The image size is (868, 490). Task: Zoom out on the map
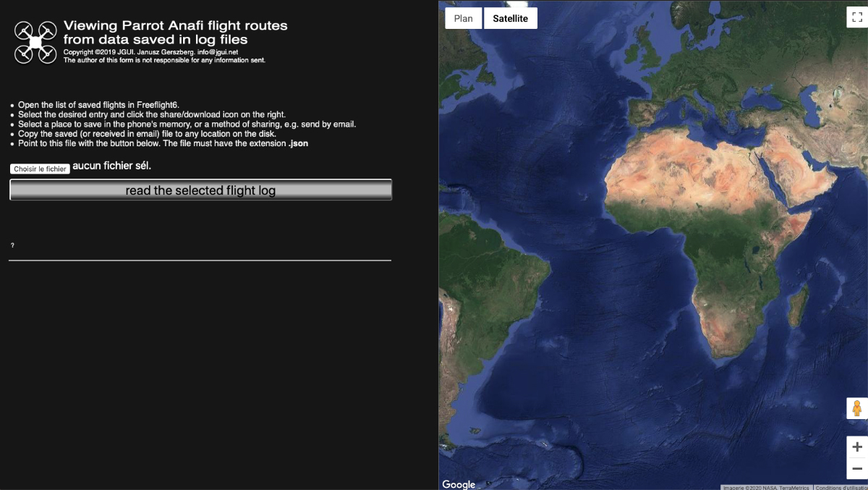[x=857, y=468]
